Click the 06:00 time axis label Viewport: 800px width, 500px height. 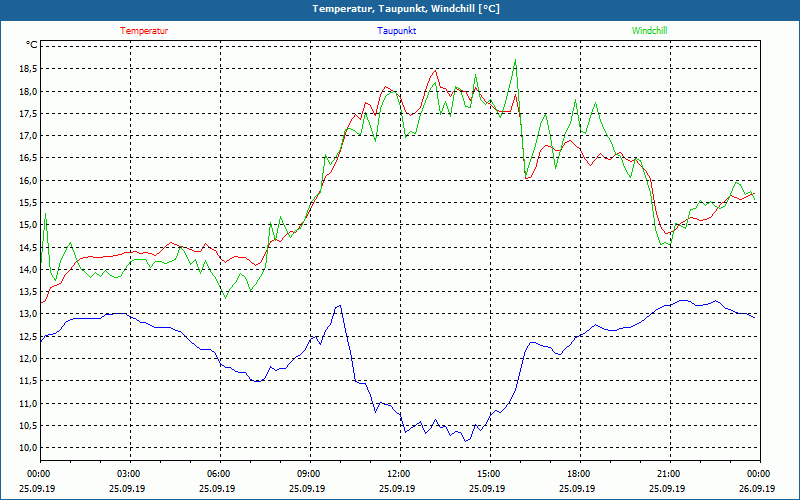pyautogui.click(x=220, y=474)
